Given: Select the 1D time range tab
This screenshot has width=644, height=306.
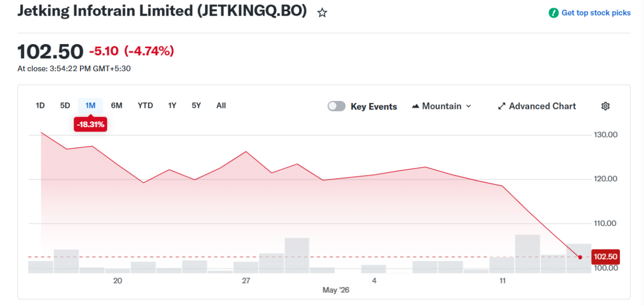Looking at the screenshot, I should (x=40, y=105).
